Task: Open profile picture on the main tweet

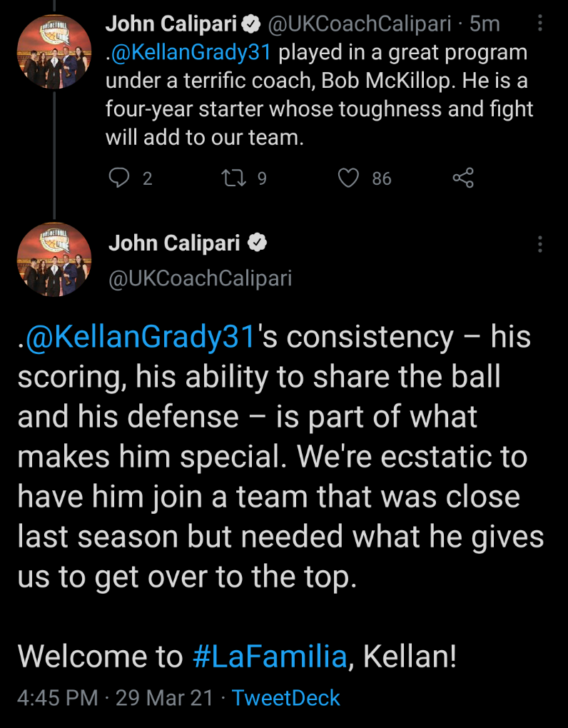Action: coord(54,260)
